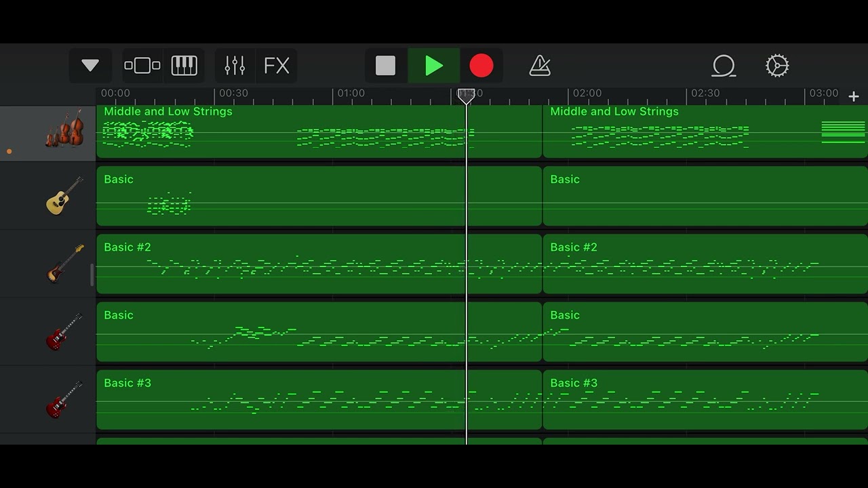Select second Basic region on acoustic guitar track
The image size is (868, 488).
(x=705, y=196)
